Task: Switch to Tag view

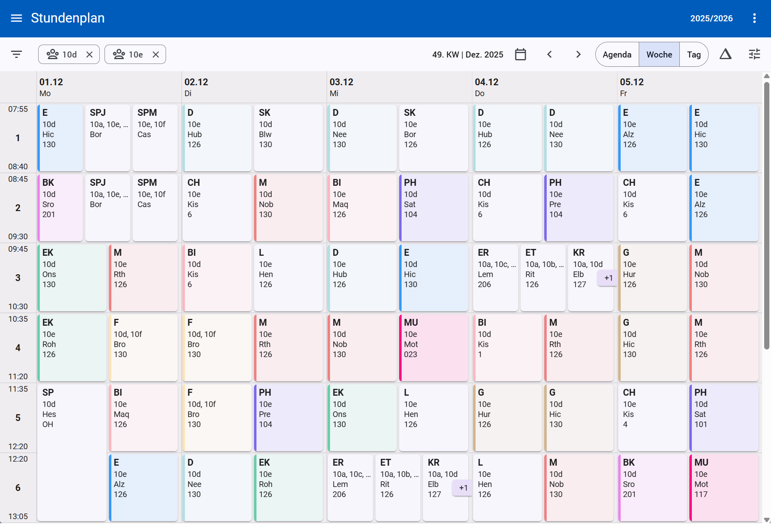Action: 694,54
